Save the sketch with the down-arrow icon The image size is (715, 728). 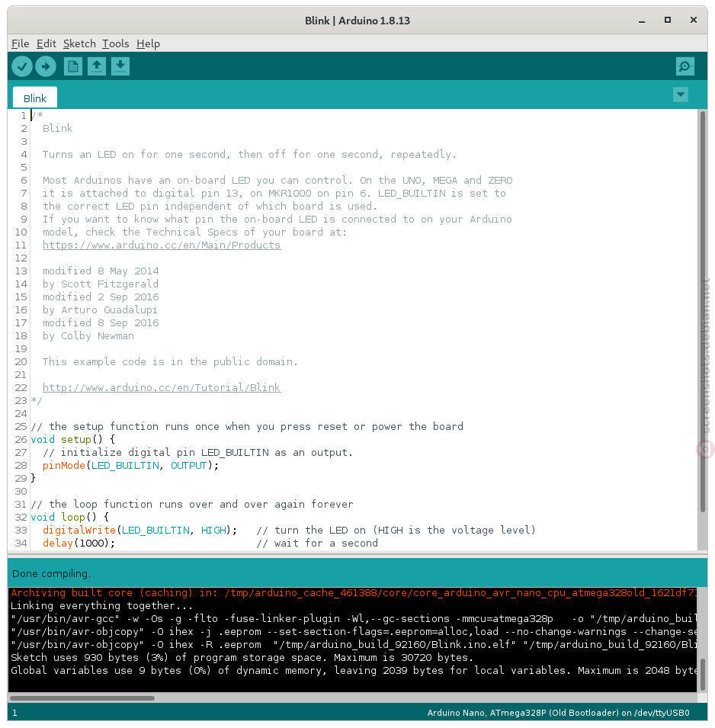tap(120, 66)
